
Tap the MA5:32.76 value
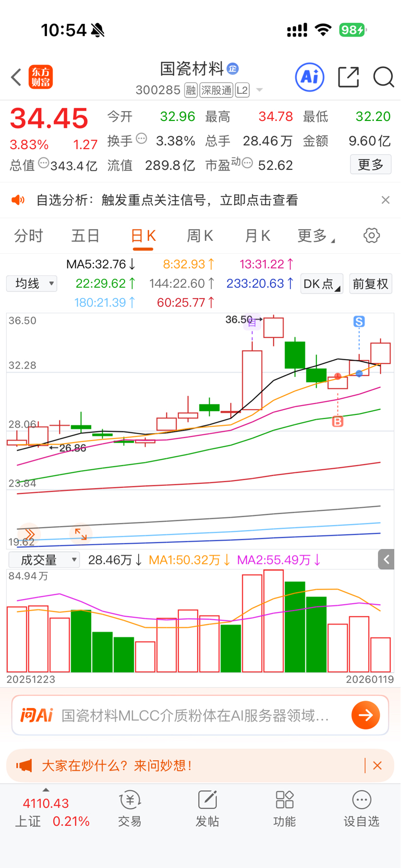coord(101,264)
